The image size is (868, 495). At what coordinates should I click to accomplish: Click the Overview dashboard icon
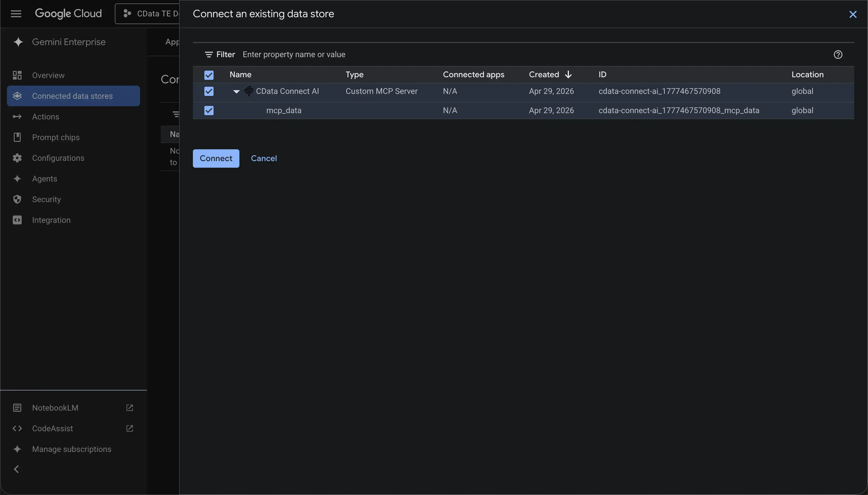pos(17,75)
